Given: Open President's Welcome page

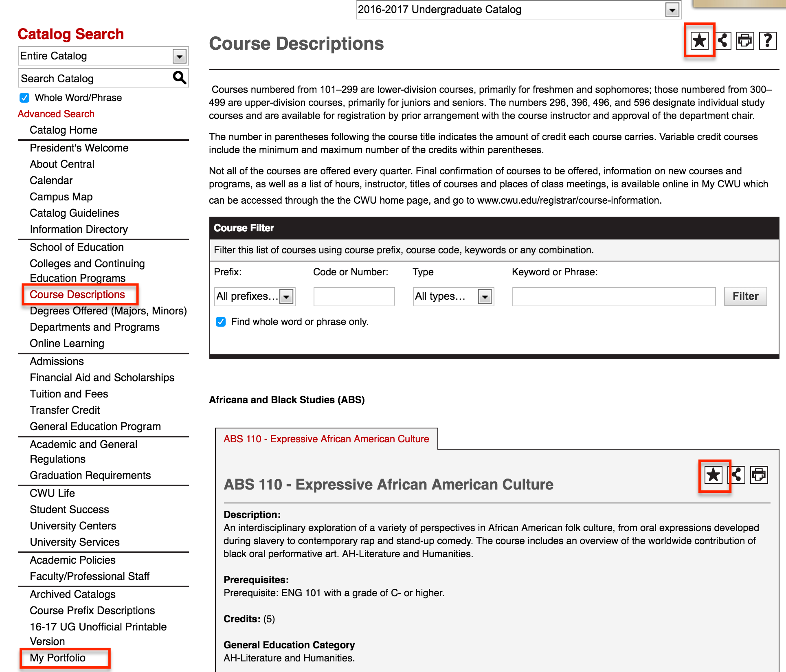Looking at the screenshot, I should [x=79, y=148].
